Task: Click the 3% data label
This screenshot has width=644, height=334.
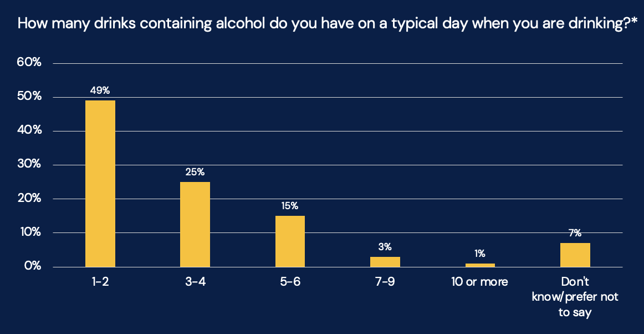Action: point(385,247)
